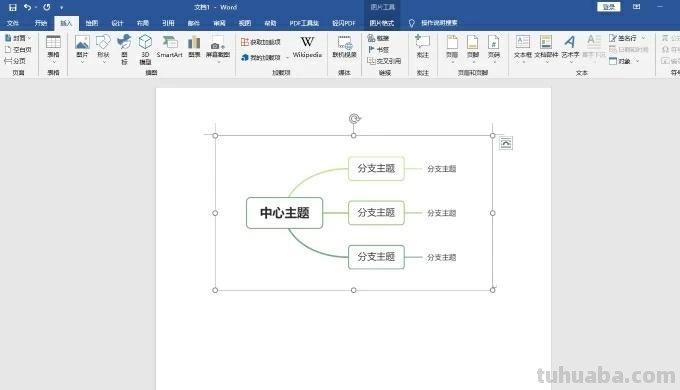Viewport: 680px width, 390px height.
Task: Open 我的加载项 (My Add-ins)
Action: pos(261,57)
